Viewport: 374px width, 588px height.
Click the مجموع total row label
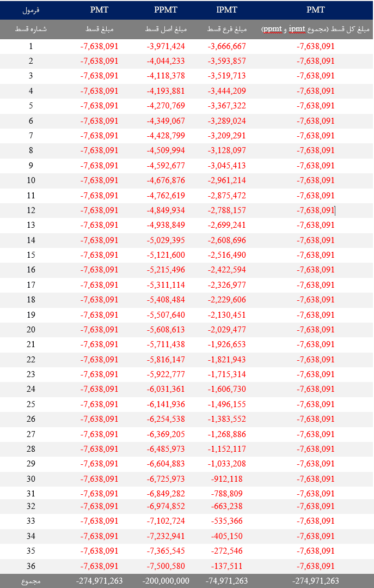[x=30, y=581]
